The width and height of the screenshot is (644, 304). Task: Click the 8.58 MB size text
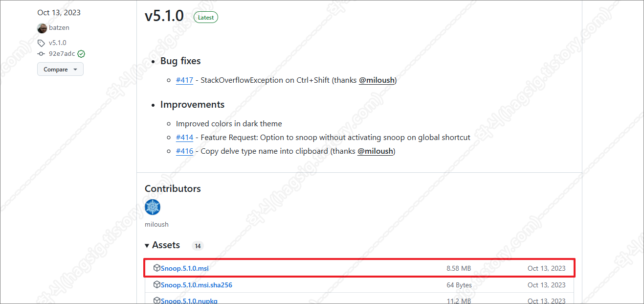459,268
